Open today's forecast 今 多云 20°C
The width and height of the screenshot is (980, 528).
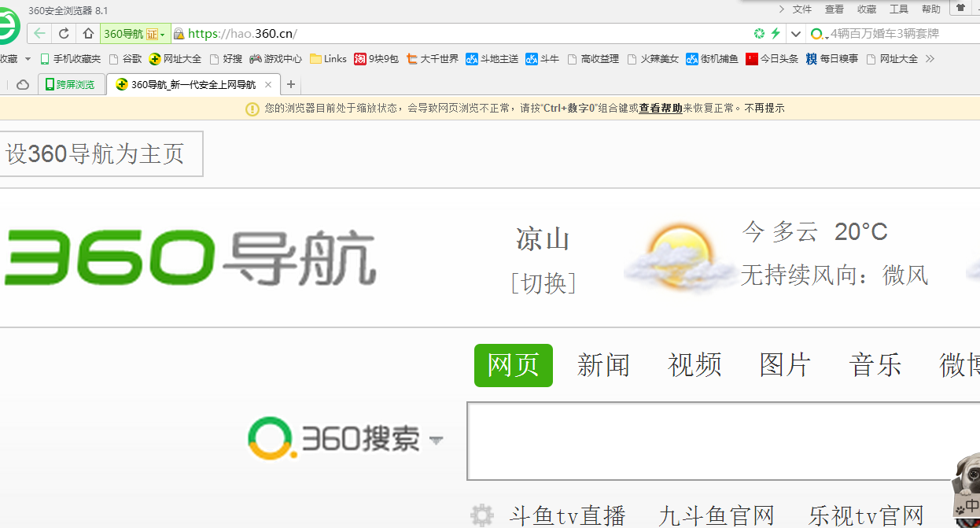(815, 232)
